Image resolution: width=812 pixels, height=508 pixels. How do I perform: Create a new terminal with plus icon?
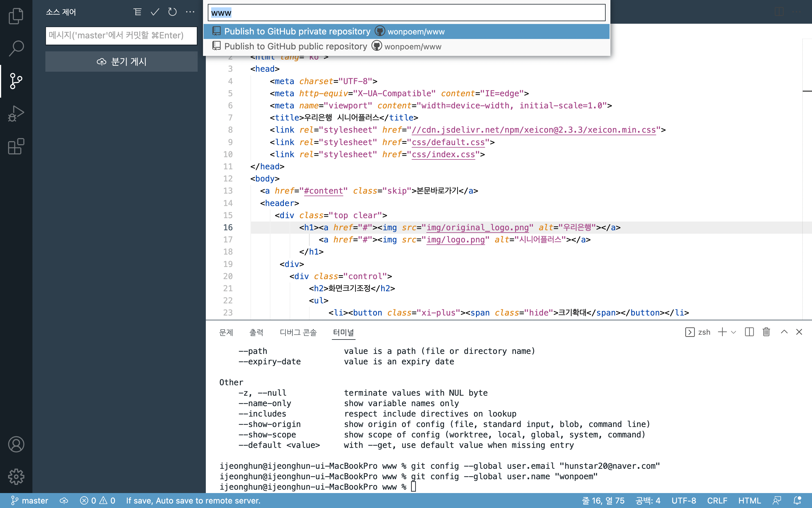[722, 332]
